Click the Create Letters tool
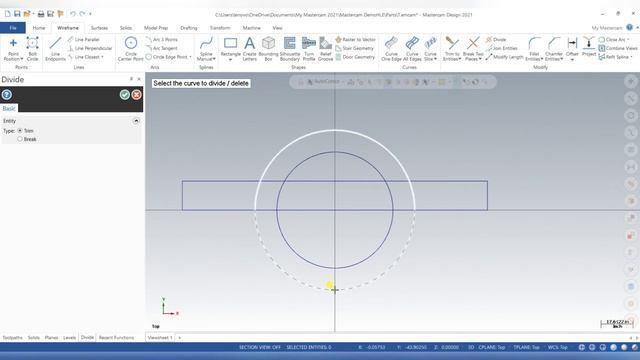Screen dimensions: 640x360 [x=249, y=49]
